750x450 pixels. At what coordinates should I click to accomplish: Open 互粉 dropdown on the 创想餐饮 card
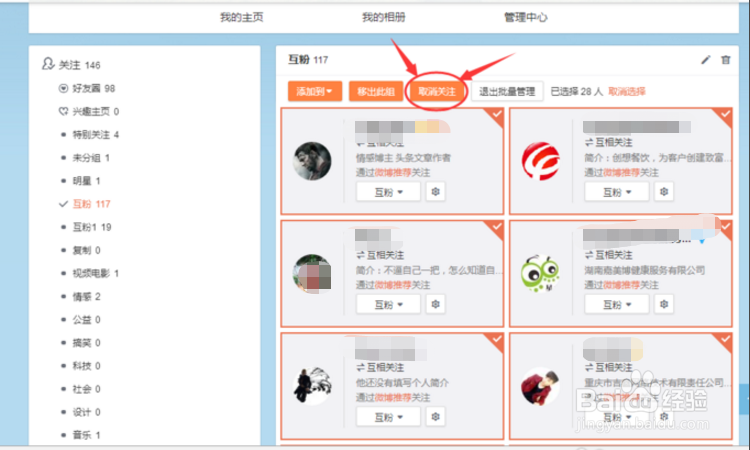[x=617, y=192]
